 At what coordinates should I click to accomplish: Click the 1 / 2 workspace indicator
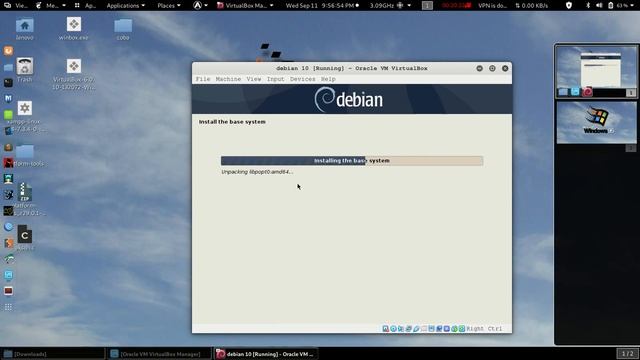pos(627,353)
